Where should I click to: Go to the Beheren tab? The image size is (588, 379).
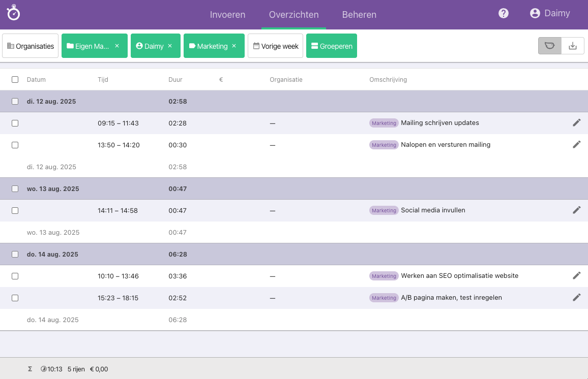pos(359,15)
